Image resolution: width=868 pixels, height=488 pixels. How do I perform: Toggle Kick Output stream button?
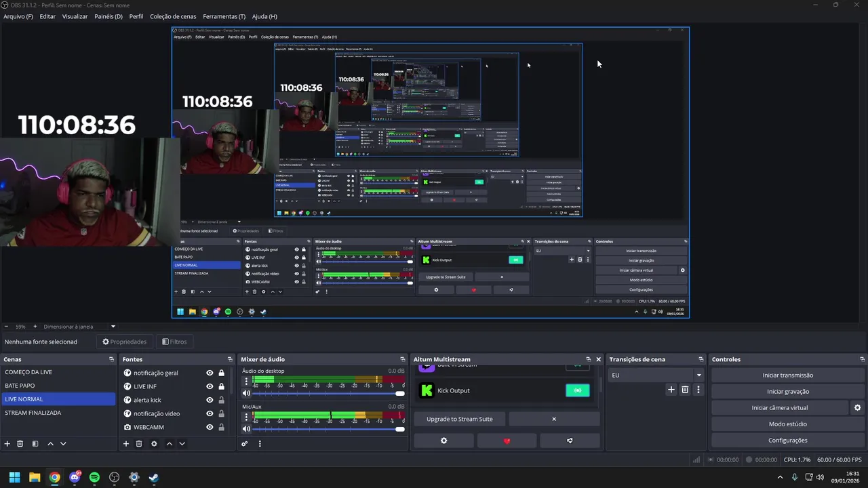(x=578, y=390)
